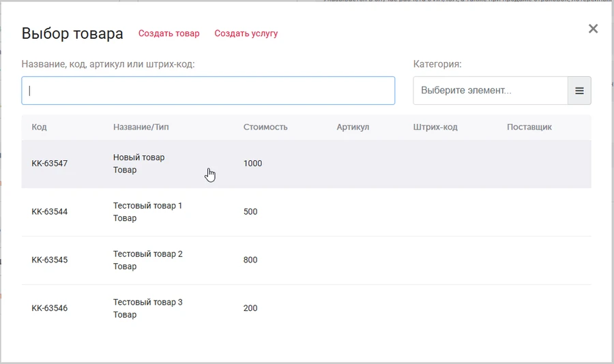
Task: Click the 'Создать услугу' link
Action: click(x=246, y=33)
